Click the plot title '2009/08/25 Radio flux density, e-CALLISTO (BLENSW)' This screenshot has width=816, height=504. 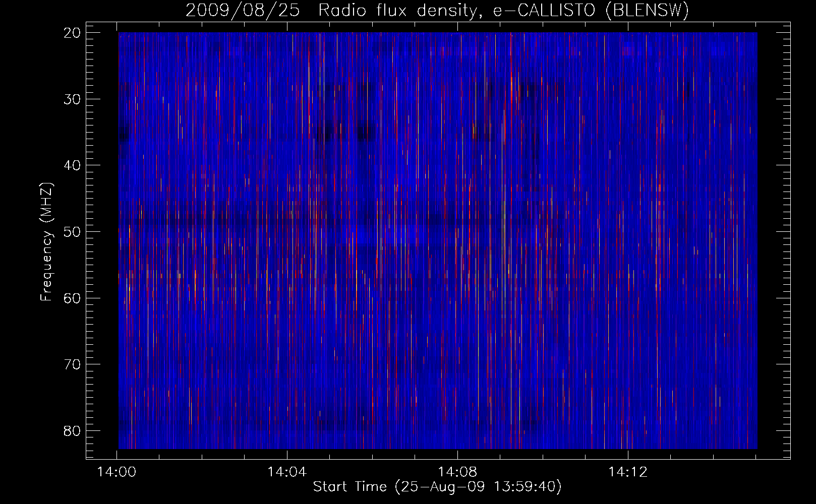pyautogui.click(x=437, y=10)
